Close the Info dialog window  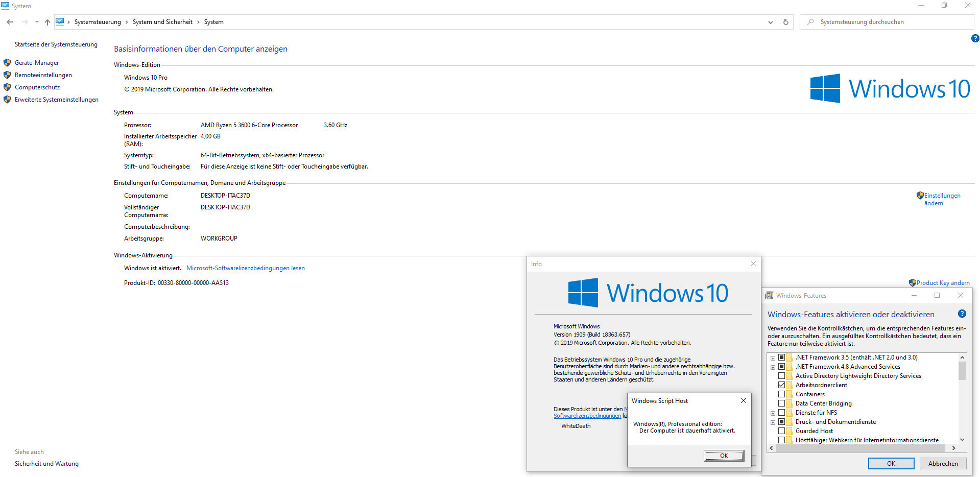click(x=753, y=264)
